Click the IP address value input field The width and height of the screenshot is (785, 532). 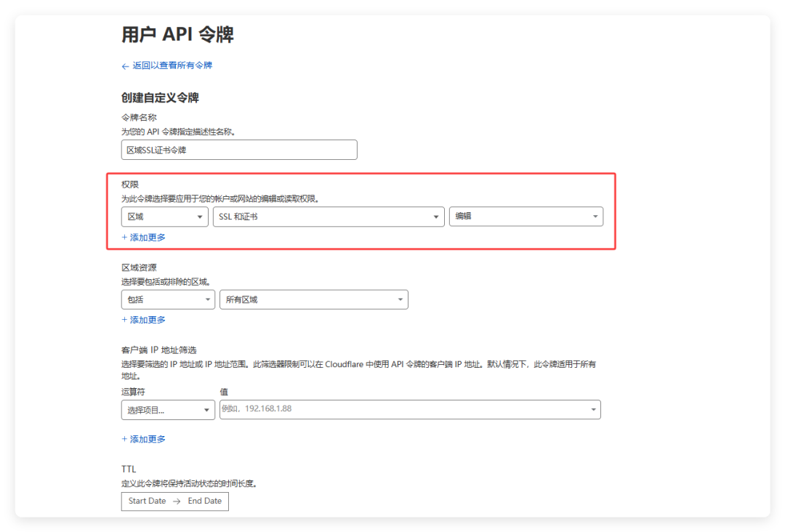[x=407, y=409]
